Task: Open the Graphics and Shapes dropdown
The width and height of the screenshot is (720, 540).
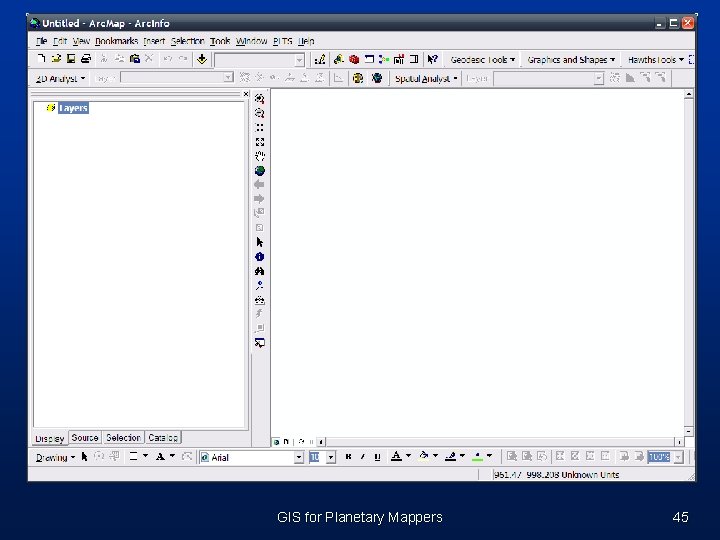Action: (571, 60)
